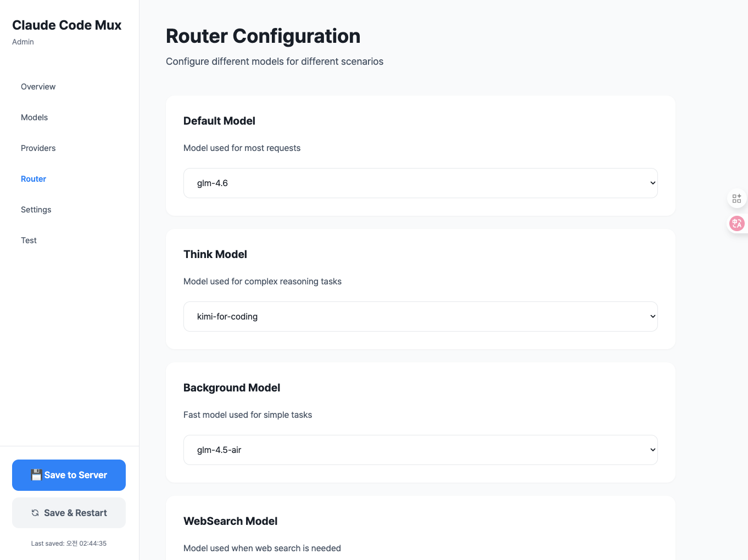This screenshot has height=560, width=748.
Task: Click the chevron on the Default Model selector
Action: click(x=652, y=183)
